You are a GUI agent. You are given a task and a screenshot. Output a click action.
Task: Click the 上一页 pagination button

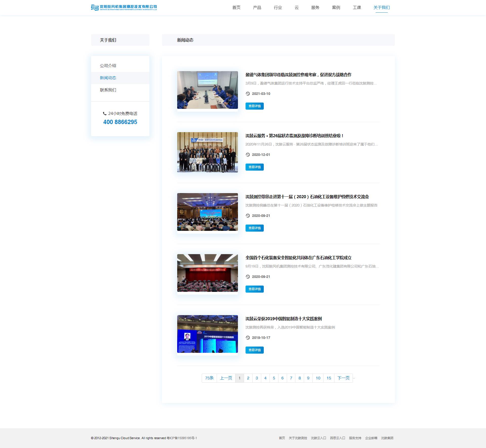(x=226, y=378)
